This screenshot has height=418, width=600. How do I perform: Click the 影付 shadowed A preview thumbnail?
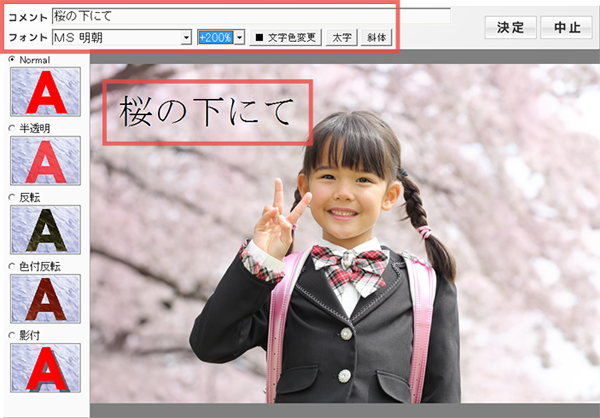coord(46,368)
